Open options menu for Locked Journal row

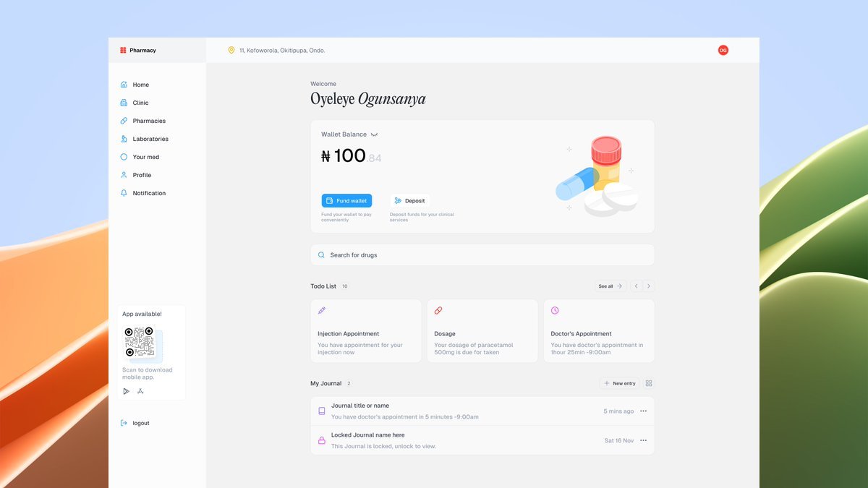point(643,440)
